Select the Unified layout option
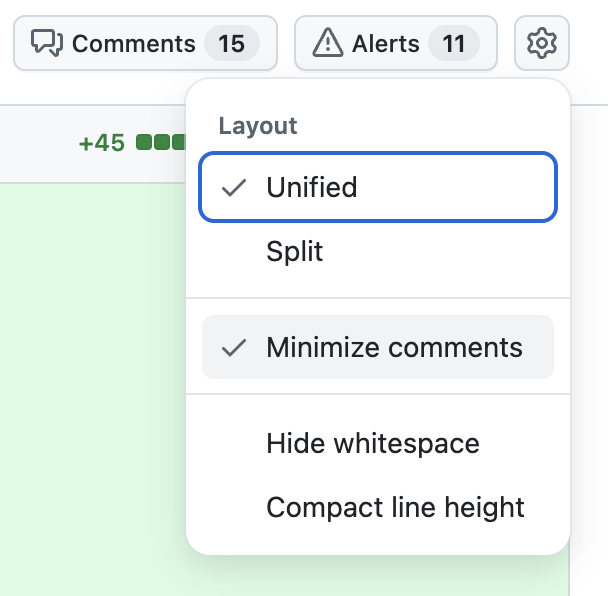 point(378,187)
